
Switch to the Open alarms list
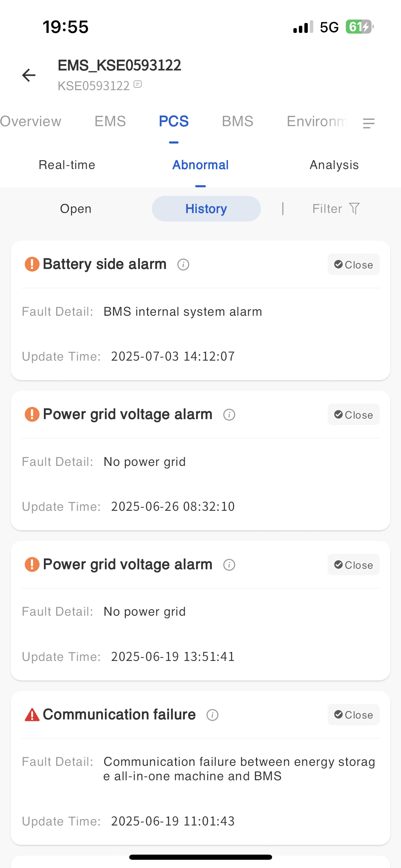point(76,209)
